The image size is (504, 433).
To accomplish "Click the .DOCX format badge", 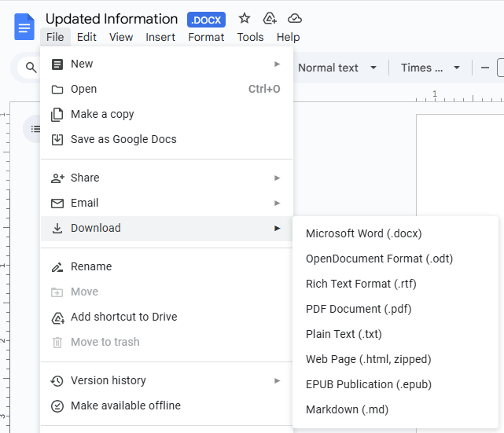I will click(207, 19).
